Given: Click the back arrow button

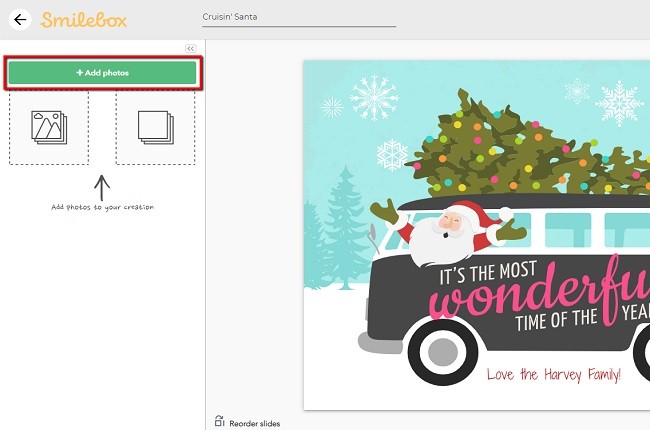Looking at the screenshot, I should coord(19,19).
